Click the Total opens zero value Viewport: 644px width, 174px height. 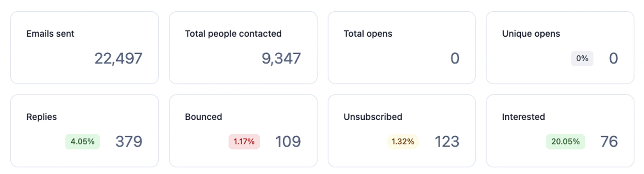455,59
